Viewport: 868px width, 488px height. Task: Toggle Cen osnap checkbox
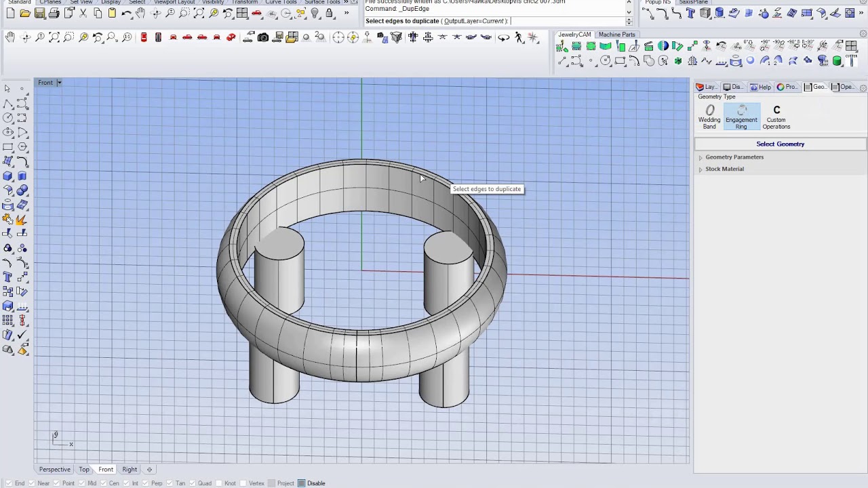(104, 483)
